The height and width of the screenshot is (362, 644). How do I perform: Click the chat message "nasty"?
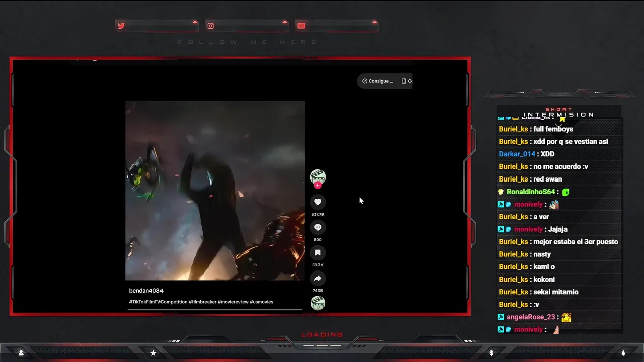click(x=542, y=254)
